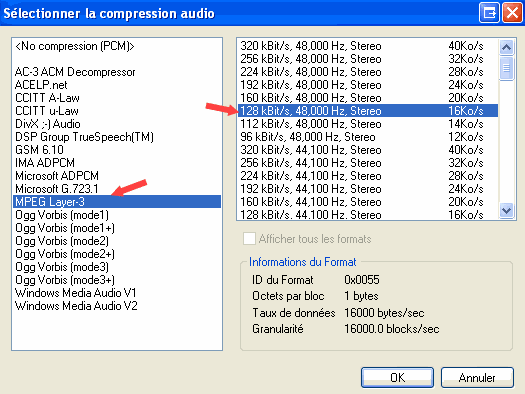Choose 192 kBit/s, 48,000 Hz, Stereo format
This screenshot has height=394, width=525.
(368, 85)
